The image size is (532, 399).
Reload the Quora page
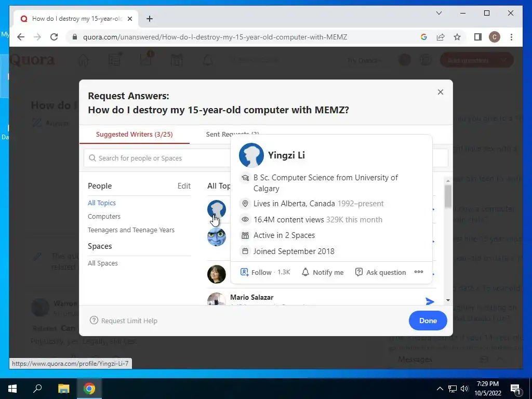point(54,37)
